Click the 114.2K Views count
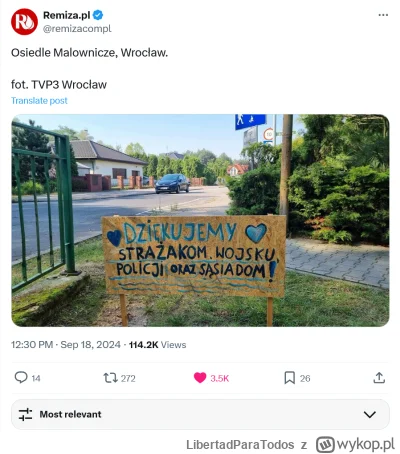The width and height of the screenshot is (400, 454). (157, 345)
